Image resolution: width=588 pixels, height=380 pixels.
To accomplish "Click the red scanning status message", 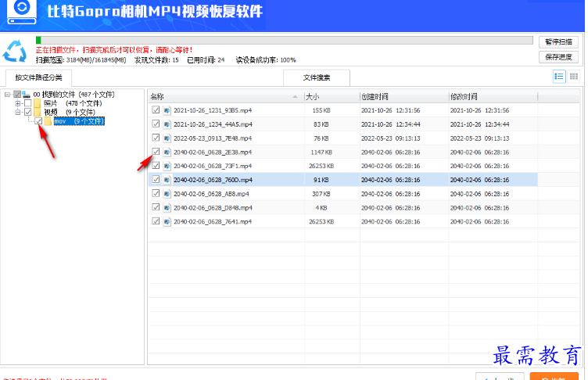I will click(114, 50).
